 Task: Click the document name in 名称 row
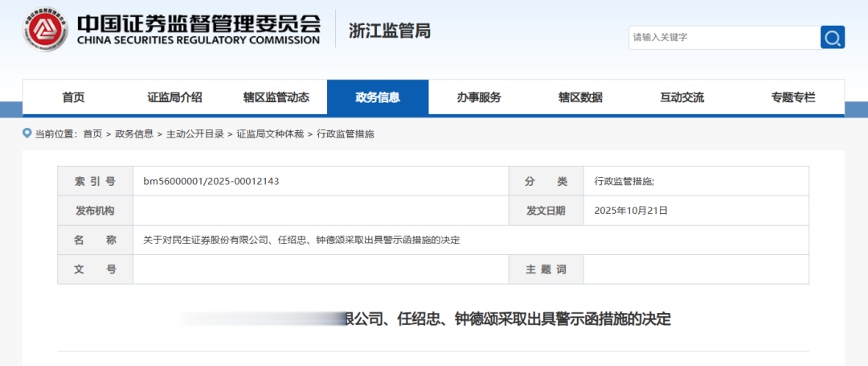coord(301,241)
